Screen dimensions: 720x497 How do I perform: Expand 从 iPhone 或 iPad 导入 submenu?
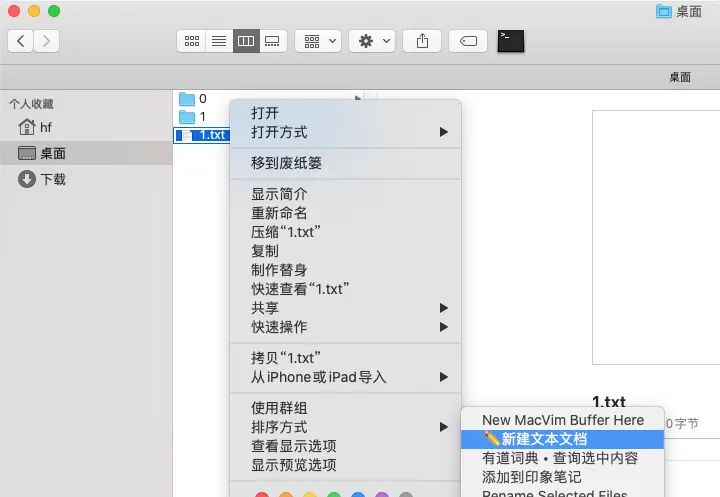[345, 377]
